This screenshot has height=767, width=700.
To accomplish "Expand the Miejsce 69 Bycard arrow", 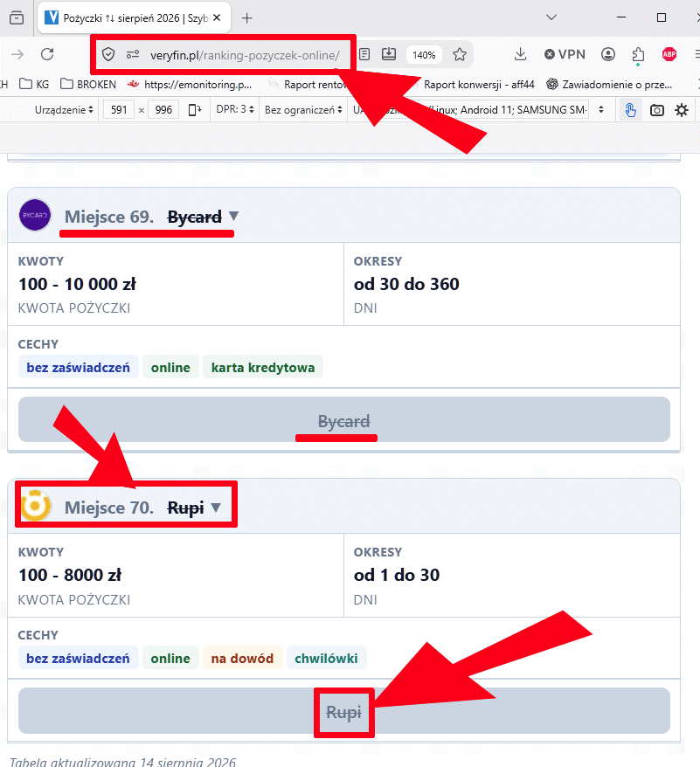I will point(233,216).
